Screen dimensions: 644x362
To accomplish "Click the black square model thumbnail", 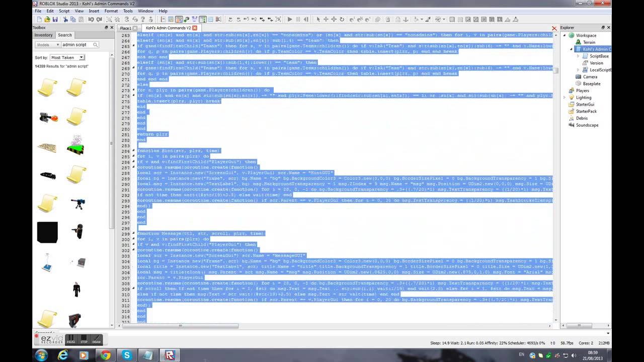I will pos(47,232).
